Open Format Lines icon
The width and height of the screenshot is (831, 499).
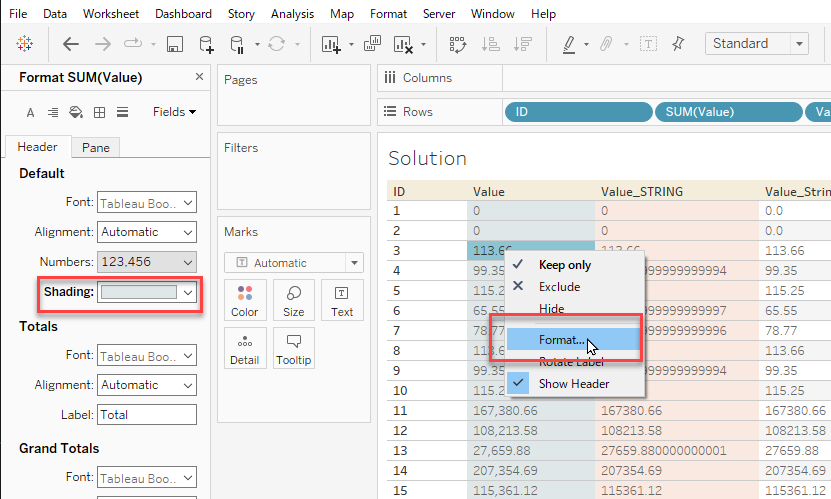pos(122,112)
